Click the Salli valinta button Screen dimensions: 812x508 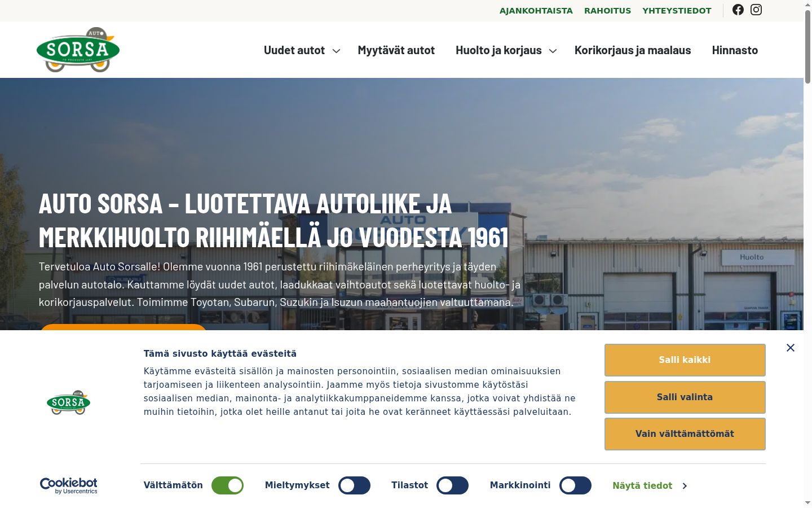pyautogui.click(x=685, y=397)
